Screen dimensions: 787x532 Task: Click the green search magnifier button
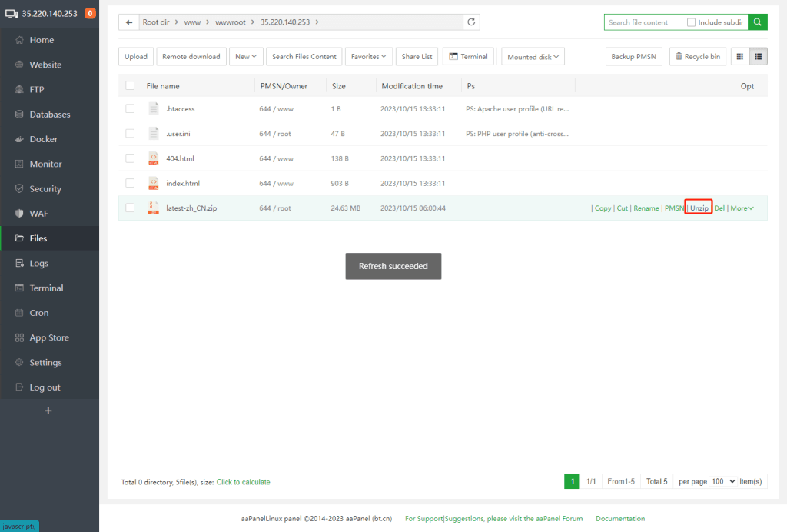coord(758,22)
